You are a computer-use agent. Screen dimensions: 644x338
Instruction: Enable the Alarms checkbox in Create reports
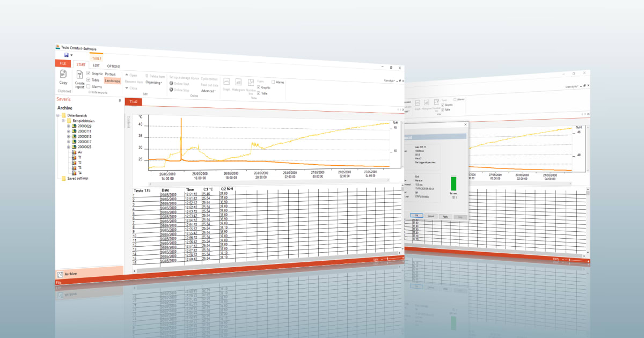pos(89,85)
